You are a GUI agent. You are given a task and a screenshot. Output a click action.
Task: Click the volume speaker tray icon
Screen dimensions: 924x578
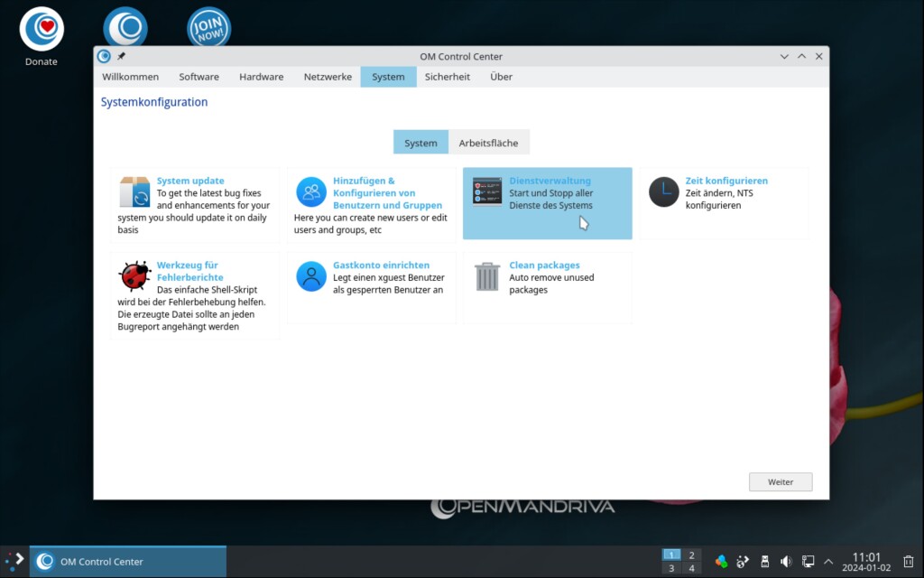pyautogui.click(x=786, y=562)
